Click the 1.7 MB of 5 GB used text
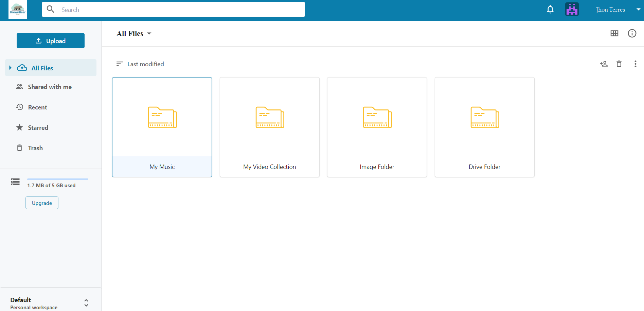Screen dimensions: 644x311 pos(51,186)
